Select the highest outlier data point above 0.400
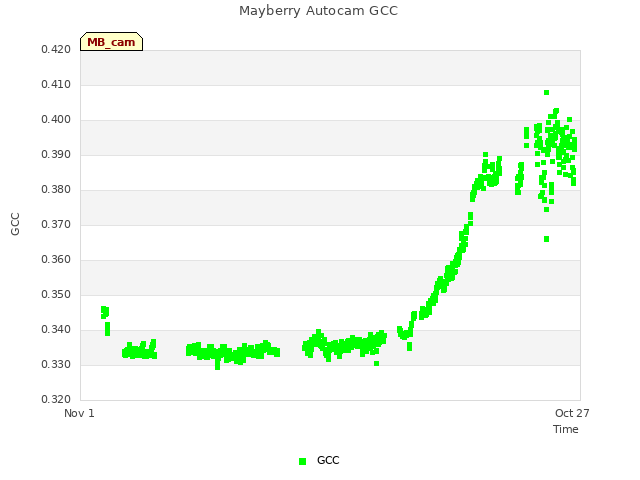 tap(547, 93)
